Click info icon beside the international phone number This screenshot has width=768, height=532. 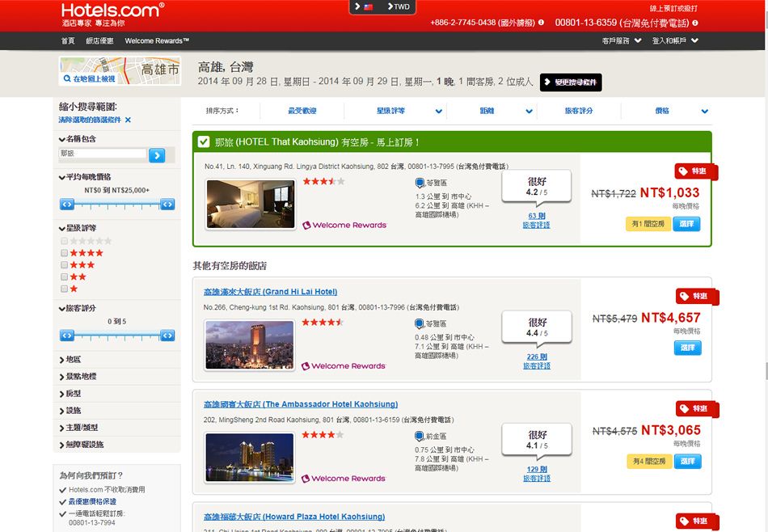pyautogui.click(x=541, y=23)
